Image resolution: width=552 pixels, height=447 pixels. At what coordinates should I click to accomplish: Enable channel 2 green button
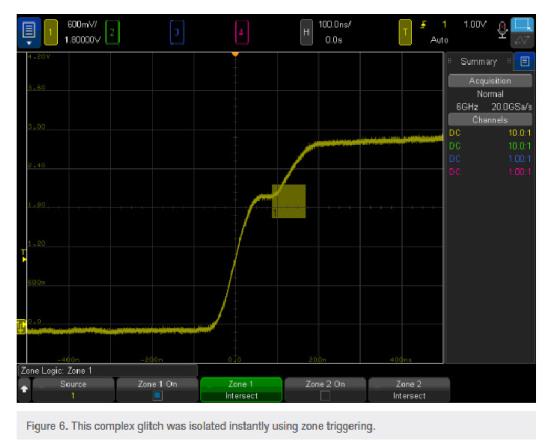point(112,32)
